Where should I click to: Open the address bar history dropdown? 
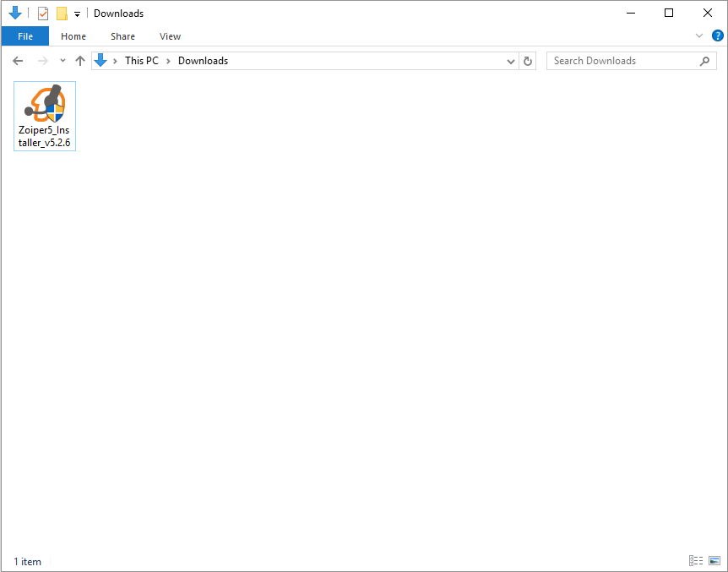(510, 61)
